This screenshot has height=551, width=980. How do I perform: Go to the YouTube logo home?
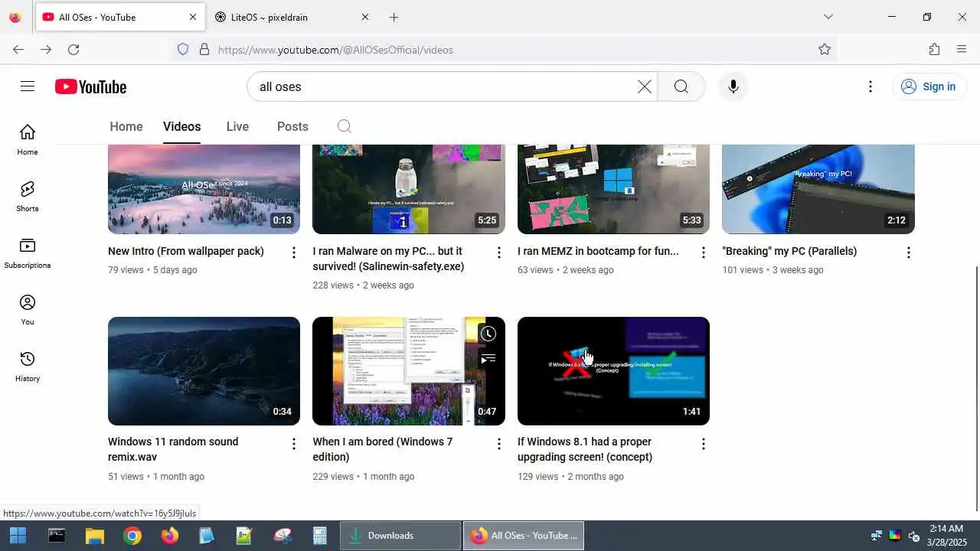(x=90, y=87)
